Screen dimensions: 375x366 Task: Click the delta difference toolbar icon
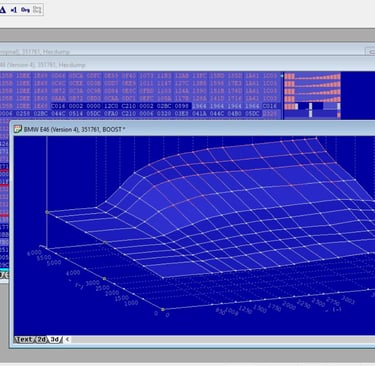(3, 10)
